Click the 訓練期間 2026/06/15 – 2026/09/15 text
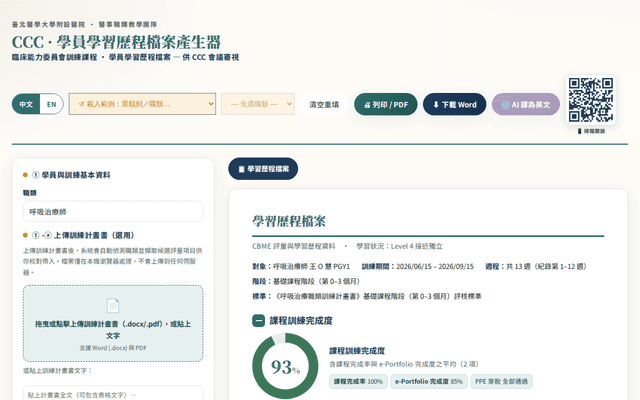This screenshot has height=400, width=640. [x=418, y=267]
